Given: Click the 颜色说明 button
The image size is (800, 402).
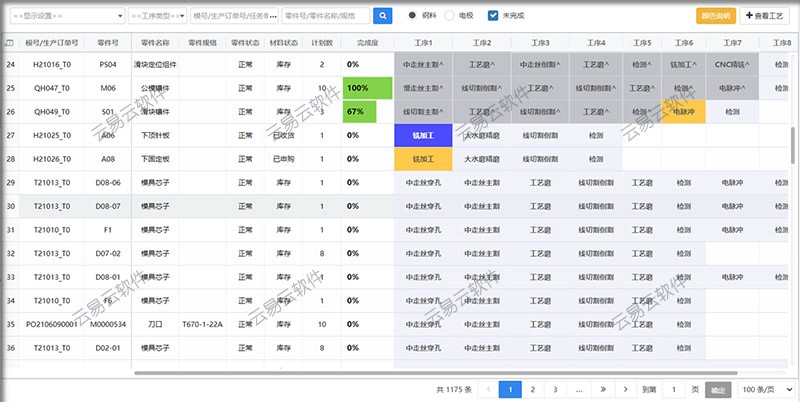Looking at the screenshot, I should click(x=716, y=16).
